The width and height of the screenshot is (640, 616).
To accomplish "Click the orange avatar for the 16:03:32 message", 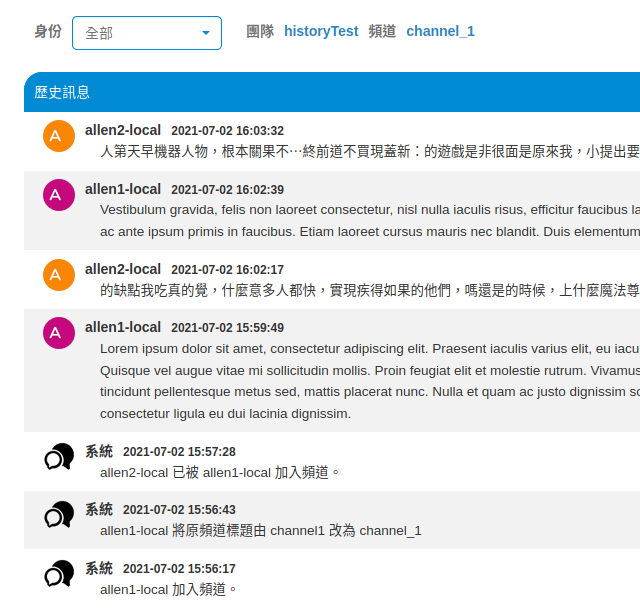I will (59, 136).
